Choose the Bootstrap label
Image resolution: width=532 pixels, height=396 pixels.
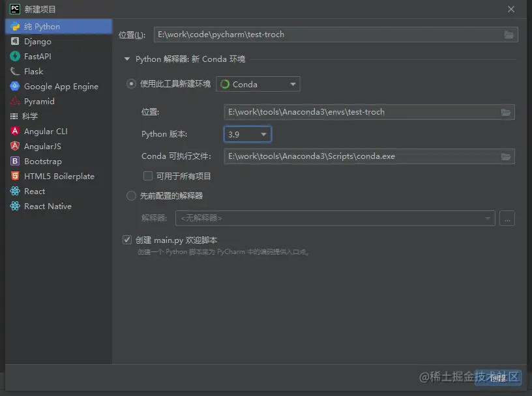tap(43, 162)
